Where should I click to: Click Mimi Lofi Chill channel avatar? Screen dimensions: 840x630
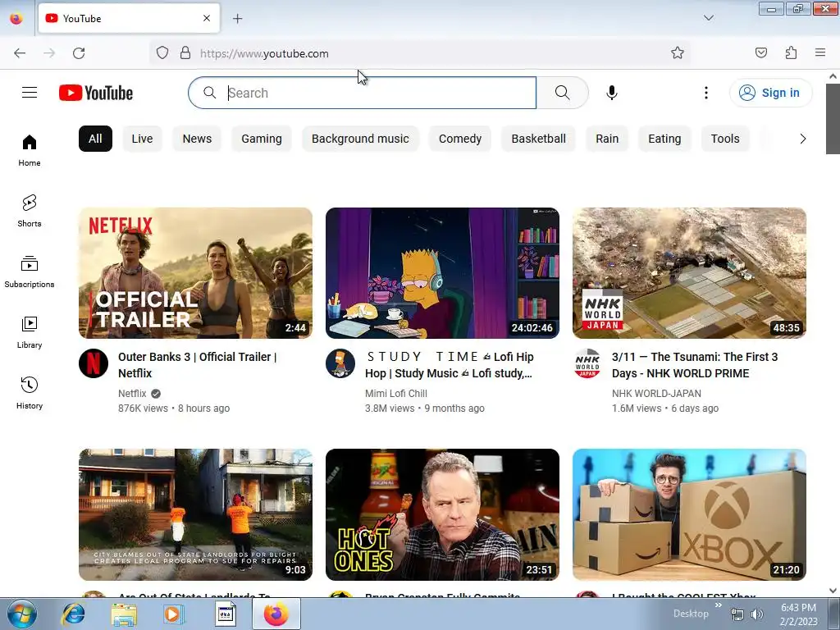[x=340, y=363]
